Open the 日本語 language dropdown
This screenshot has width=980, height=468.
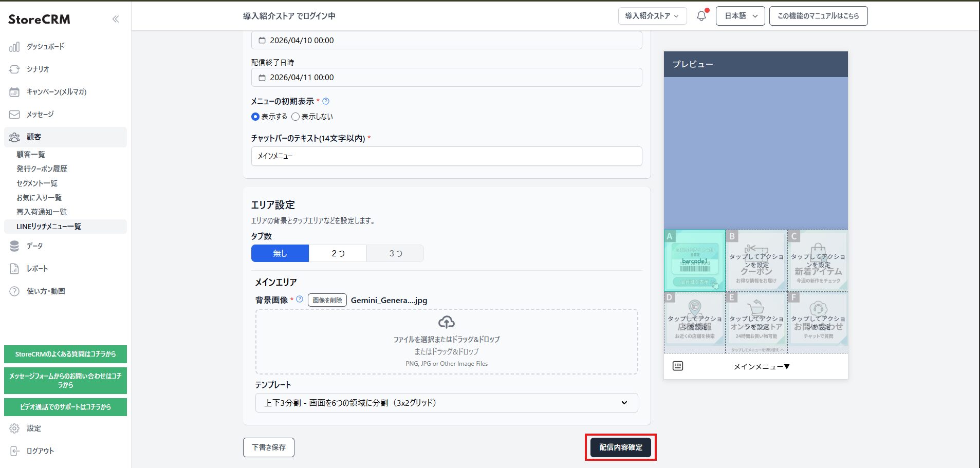740,16
